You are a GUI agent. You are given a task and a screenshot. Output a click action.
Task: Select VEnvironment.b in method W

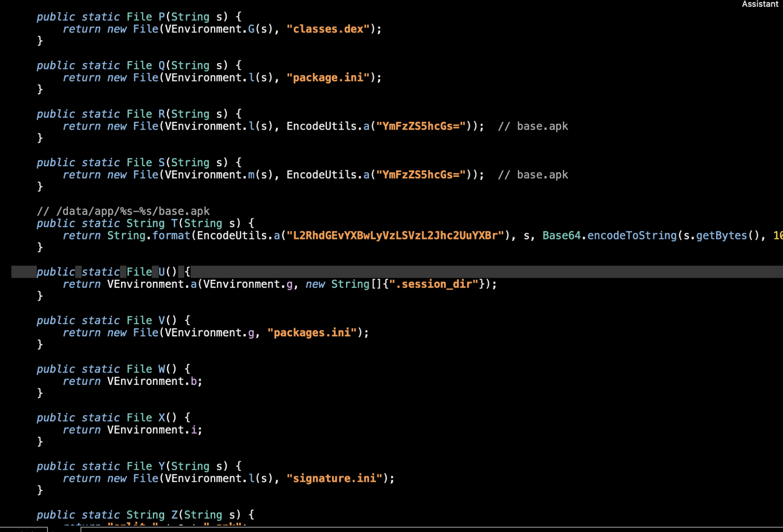point(152,381)
